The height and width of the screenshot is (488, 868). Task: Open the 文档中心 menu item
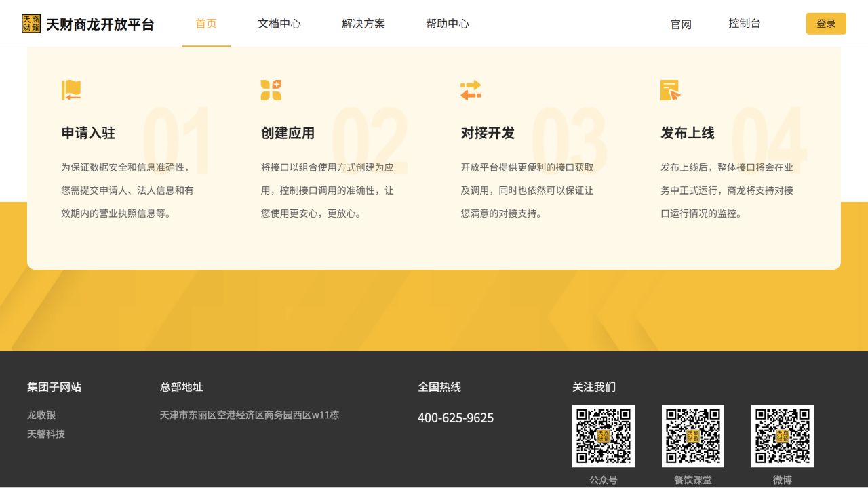click(x=279, y=24)
